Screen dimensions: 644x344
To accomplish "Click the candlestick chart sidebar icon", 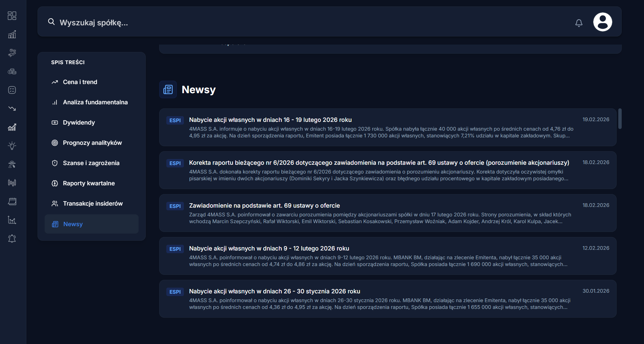I will pyautogui.click(x=12, y=183).
